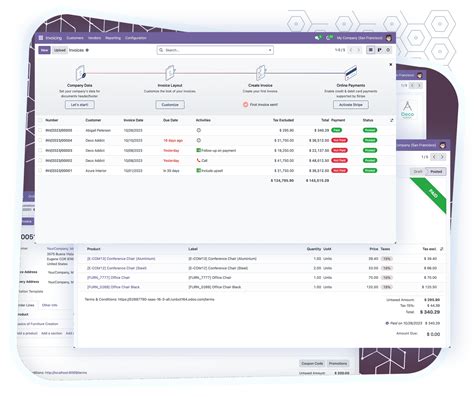Open the user avatar in the Invoicing top bar
This screenshot has width=474, height=397.
pyautogui.click(x=389, y=38)
